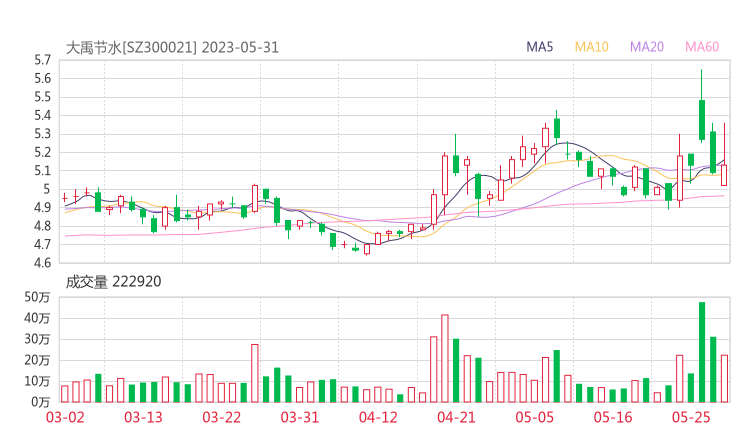The image size is (740, 440).
Task: Click the 20万 volume axis label
Action: pos(37,361)
